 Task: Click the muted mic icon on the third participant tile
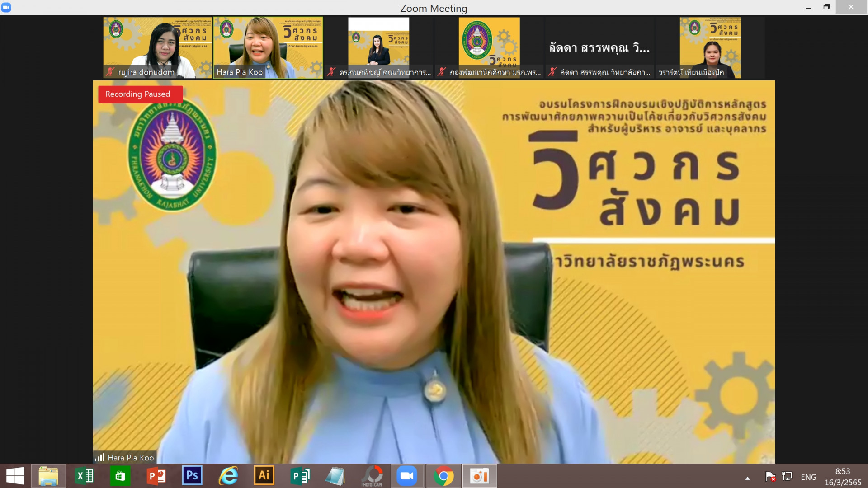click(x=331, y=72)
